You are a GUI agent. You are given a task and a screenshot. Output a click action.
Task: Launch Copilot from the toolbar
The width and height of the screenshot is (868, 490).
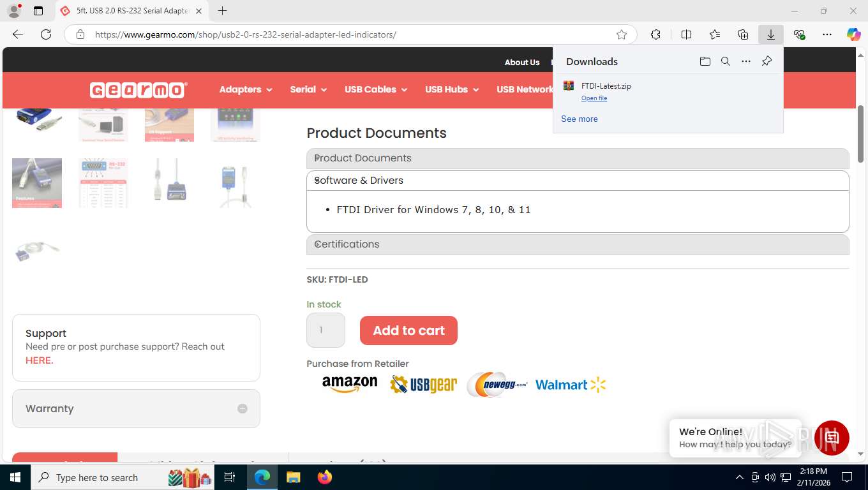coord(853,34)
